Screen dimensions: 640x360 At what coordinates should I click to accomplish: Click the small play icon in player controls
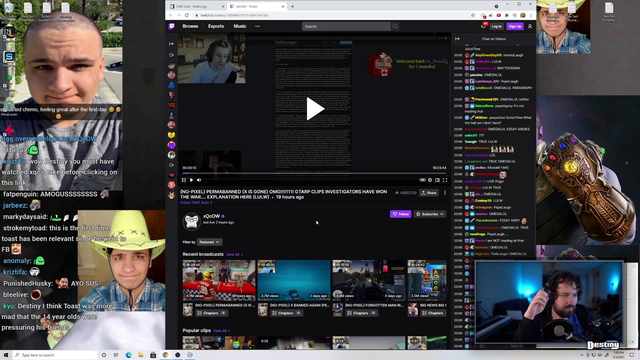pos(191,180)
